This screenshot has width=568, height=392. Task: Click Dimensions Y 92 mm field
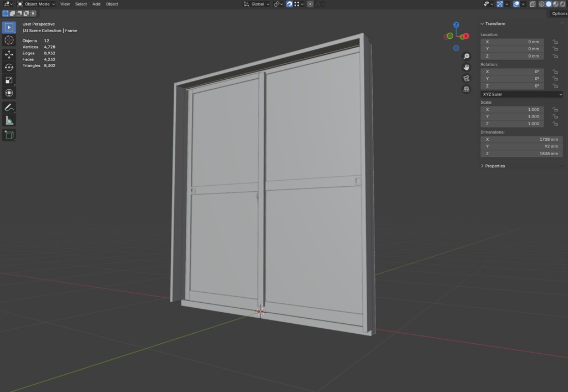[x=521, y=146]
